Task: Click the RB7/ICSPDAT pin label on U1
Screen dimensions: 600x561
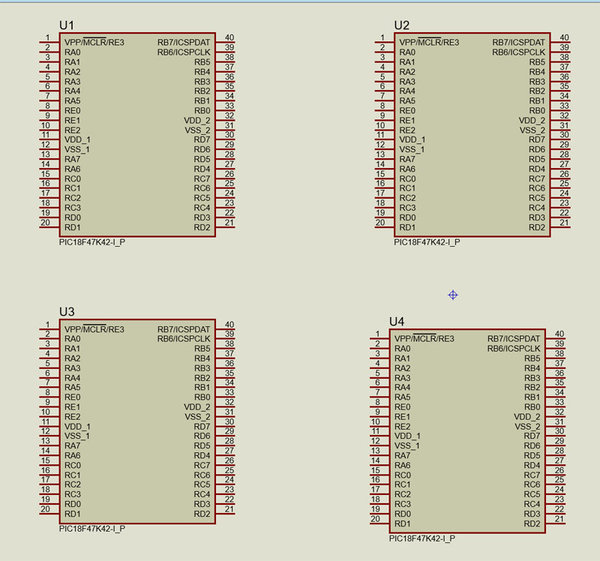Action: tap(184, 42)
